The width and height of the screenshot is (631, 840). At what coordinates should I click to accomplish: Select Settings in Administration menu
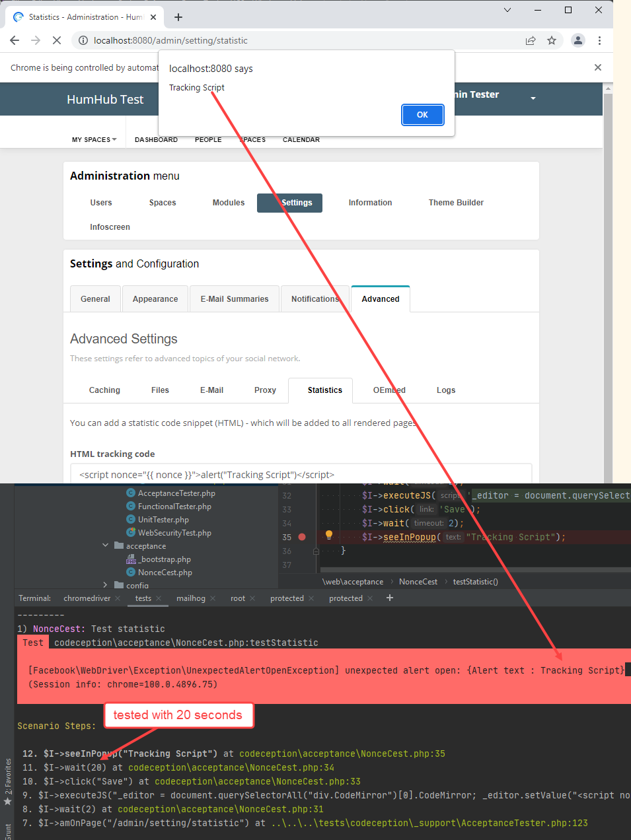(289, 203)
